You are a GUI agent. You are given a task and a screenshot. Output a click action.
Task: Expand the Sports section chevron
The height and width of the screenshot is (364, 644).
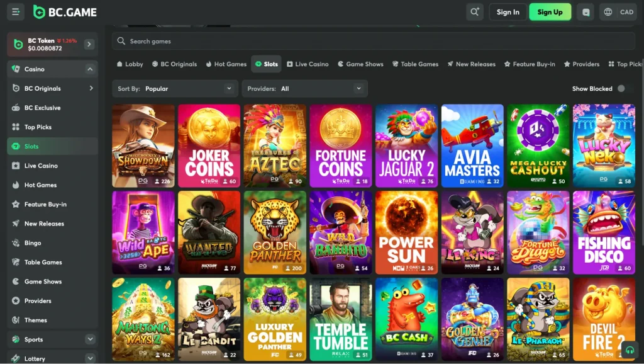(91, 339)
